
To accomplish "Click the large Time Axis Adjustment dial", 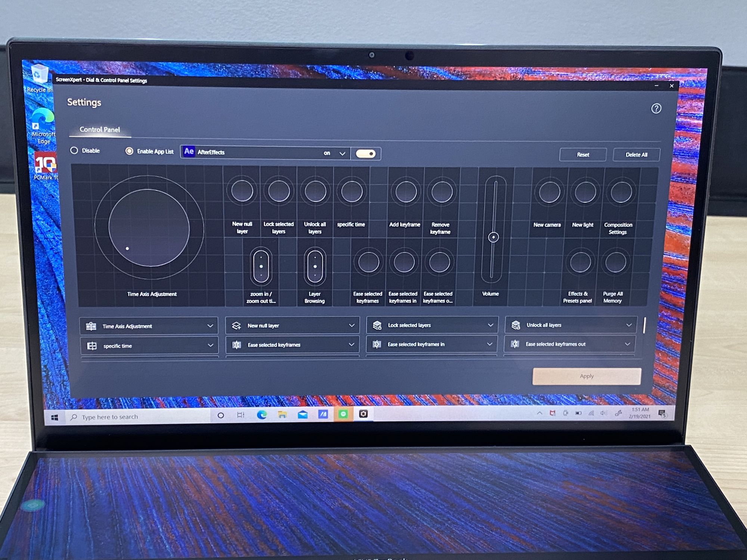I will tap(149, 228).
